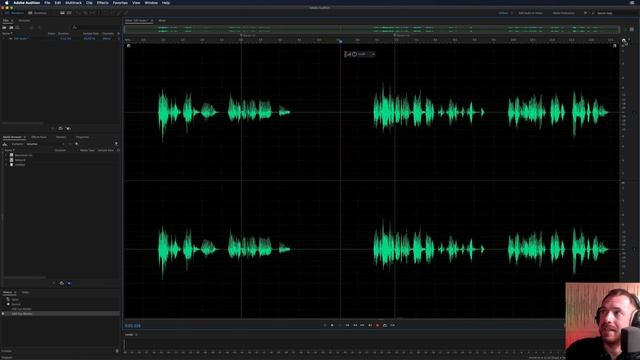
Task: Move playhead to previous marker
Action: pyautogui.click(x=347, y=325)
